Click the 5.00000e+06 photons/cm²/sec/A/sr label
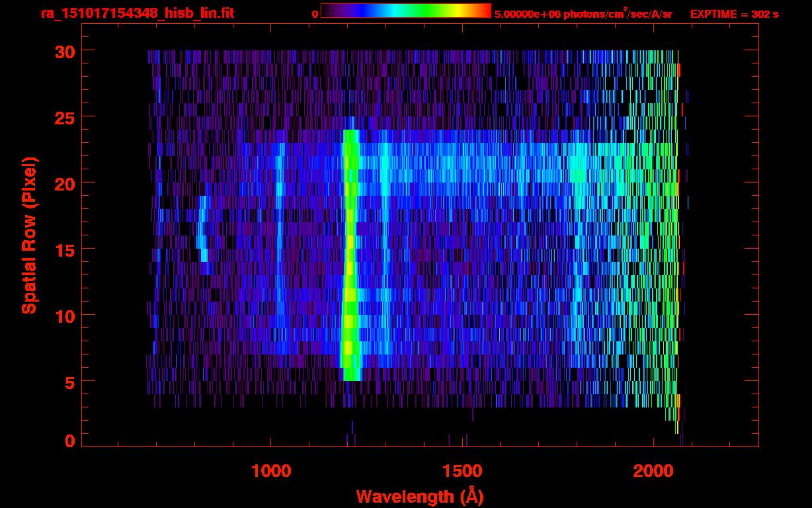The height and width of the screenshot is (508, 812). (x=583, y=14)
